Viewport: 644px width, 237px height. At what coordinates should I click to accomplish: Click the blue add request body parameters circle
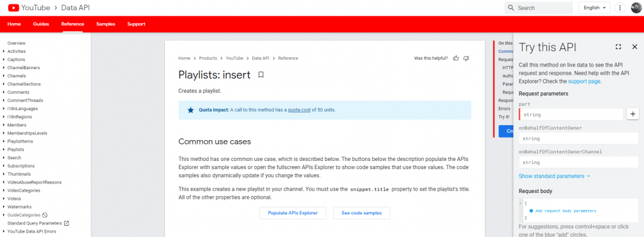tap(531, 211)
